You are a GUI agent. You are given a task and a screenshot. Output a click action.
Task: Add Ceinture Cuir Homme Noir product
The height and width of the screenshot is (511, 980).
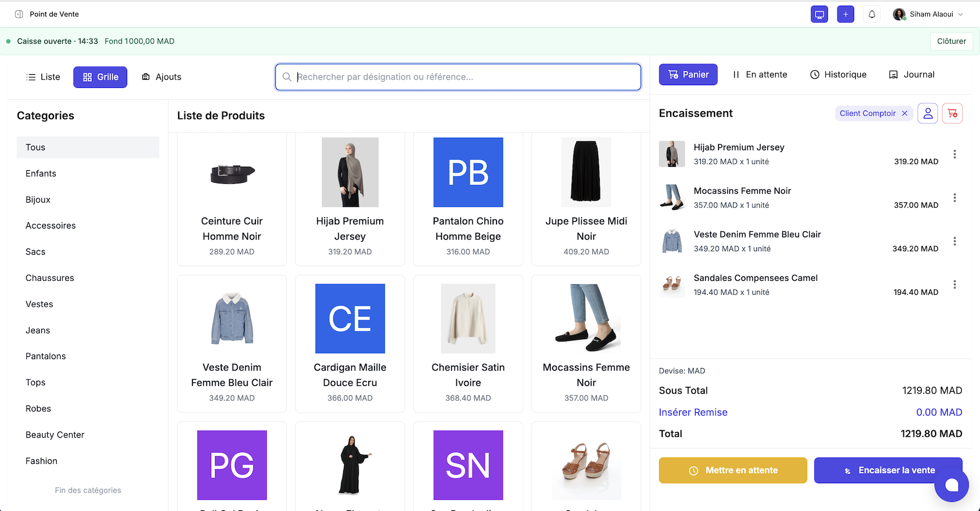tap(232, 199)
